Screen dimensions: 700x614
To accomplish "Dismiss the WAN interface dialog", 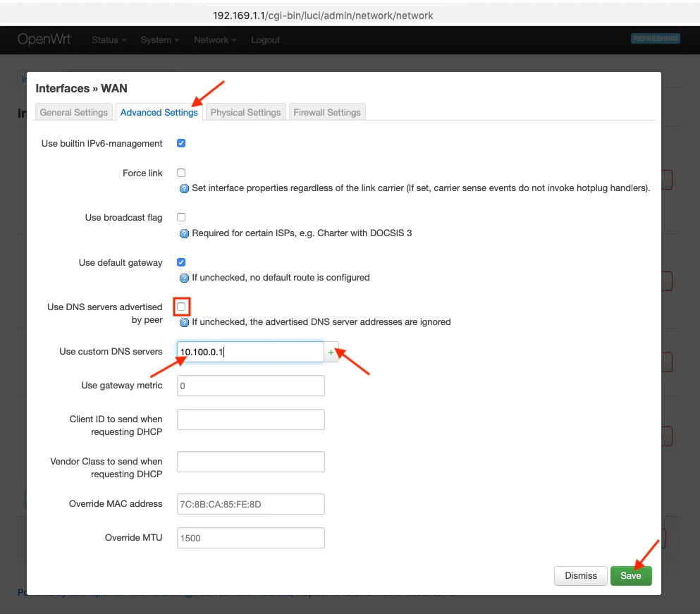I will (581, 576).
